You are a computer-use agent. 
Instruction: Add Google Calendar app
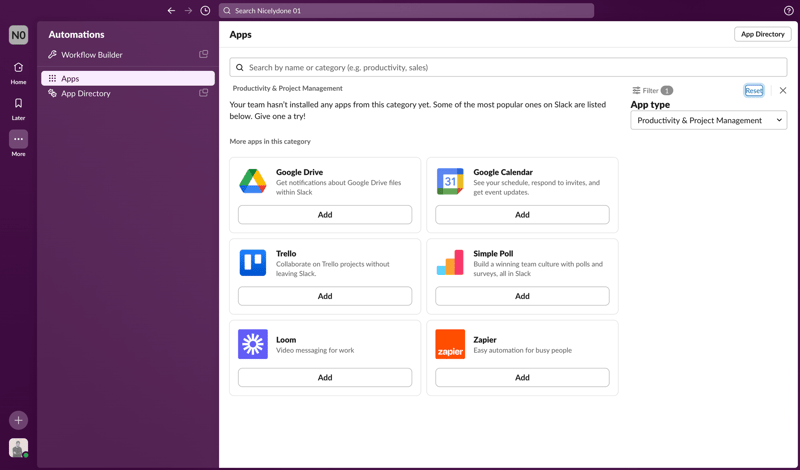tap(522, 215)
